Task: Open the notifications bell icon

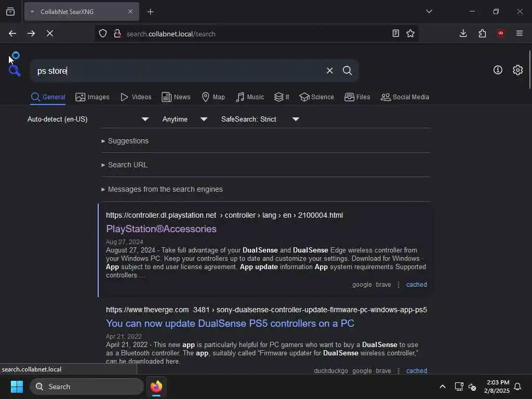Action: pyautogui.click(x=517, y=387)
